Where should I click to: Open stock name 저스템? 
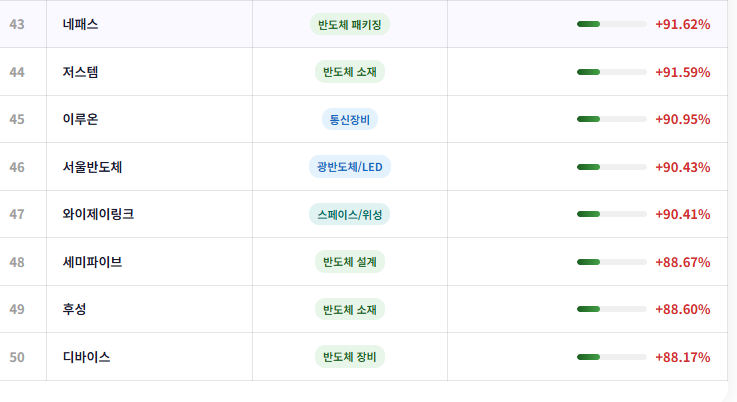[x=80, y=72]
